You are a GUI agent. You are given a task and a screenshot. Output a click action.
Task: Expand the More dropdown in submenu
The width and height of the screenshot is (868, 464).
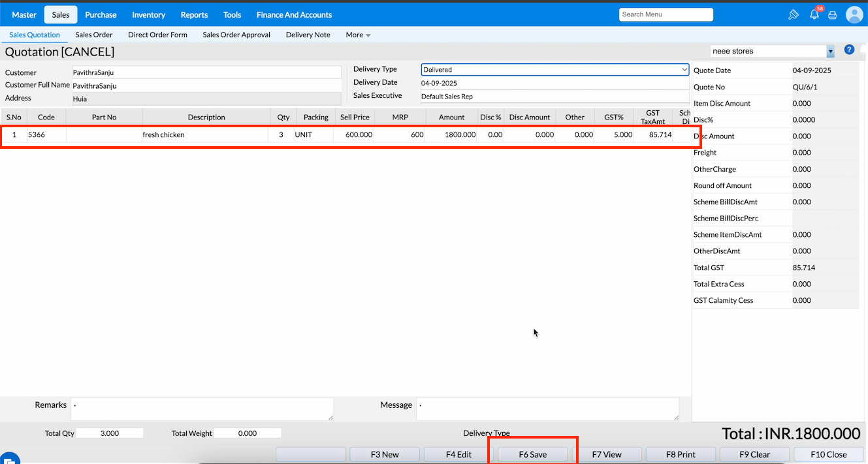pyautogui.click(x=358, y=35)
